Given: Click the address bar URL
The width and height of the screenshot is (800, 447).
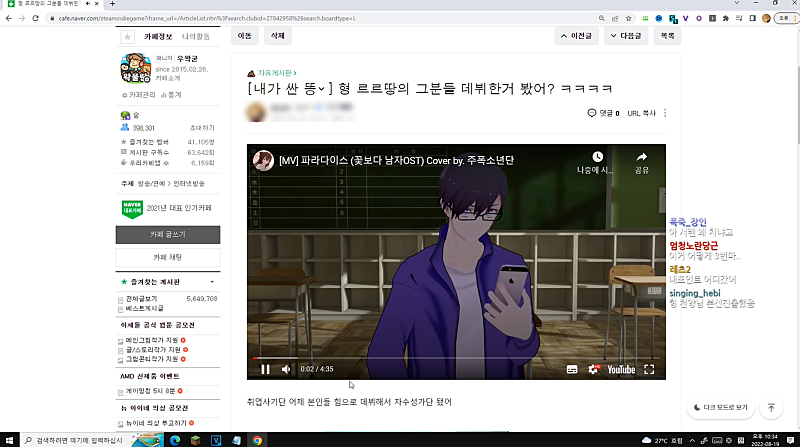Looking at the screenshot, I should [207, 18].
